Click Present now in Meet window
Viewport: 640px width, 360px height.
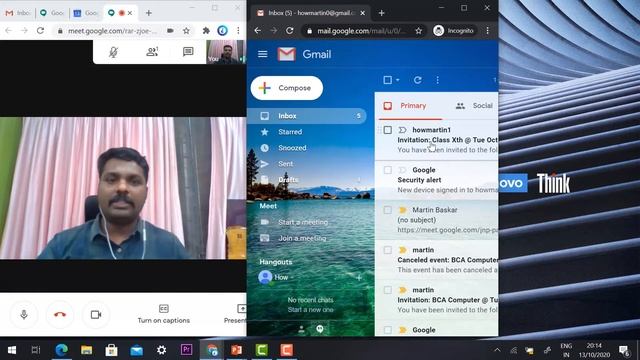pos(236,314)
